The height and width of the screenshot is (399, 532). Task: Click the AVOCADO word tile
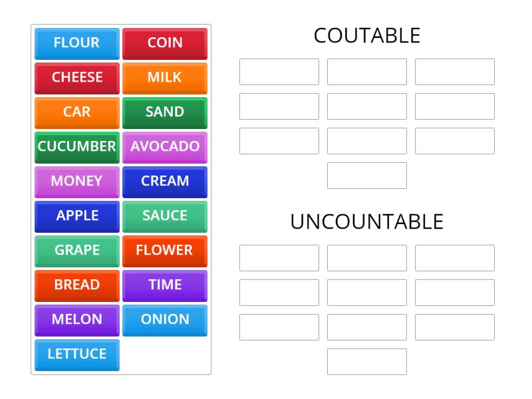(165, 147)
